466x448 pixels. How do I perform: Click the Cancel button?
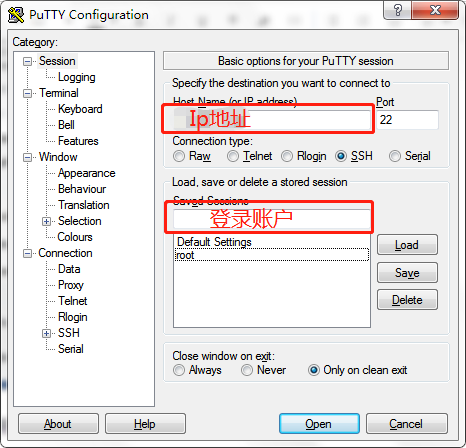coord(407,424)
